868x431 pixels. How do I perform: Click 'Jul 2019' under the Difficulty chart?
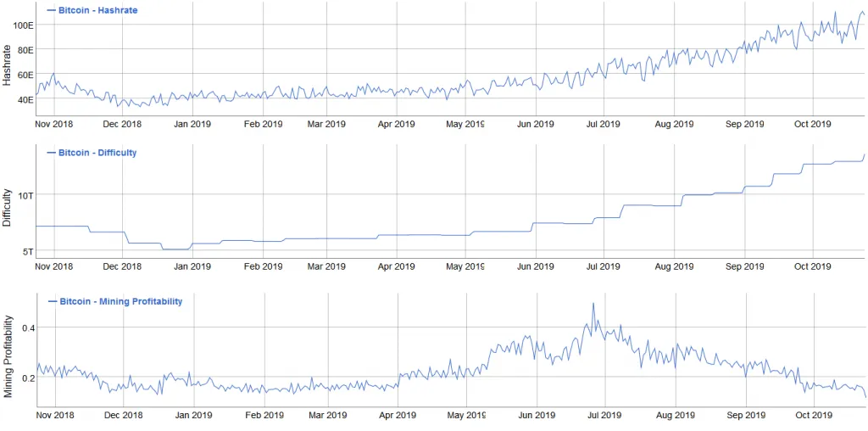pyautogui.click(x=604, y=266)
